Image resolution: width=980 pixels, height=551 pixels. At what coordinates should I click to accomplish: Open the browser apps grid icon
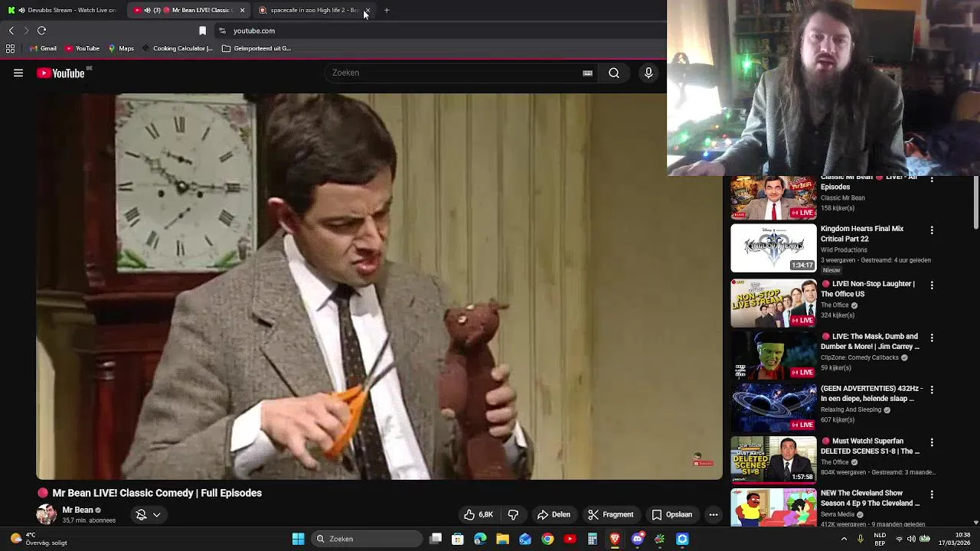point(10,48)
